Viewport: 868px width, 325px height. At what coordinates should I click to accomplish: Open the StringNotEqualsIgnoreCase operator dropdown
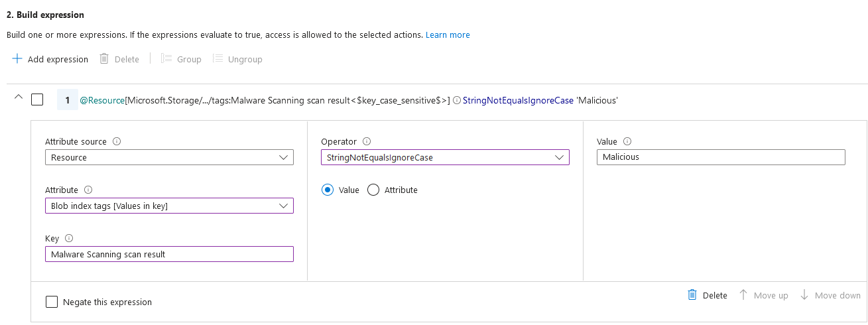tap(445, 157)
